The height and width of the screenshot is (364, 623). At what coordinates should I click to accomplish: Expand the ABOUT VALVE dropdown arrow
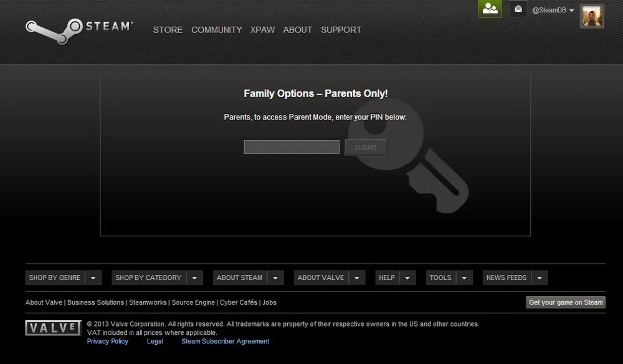pyautogui.click(x=357, y=278)
